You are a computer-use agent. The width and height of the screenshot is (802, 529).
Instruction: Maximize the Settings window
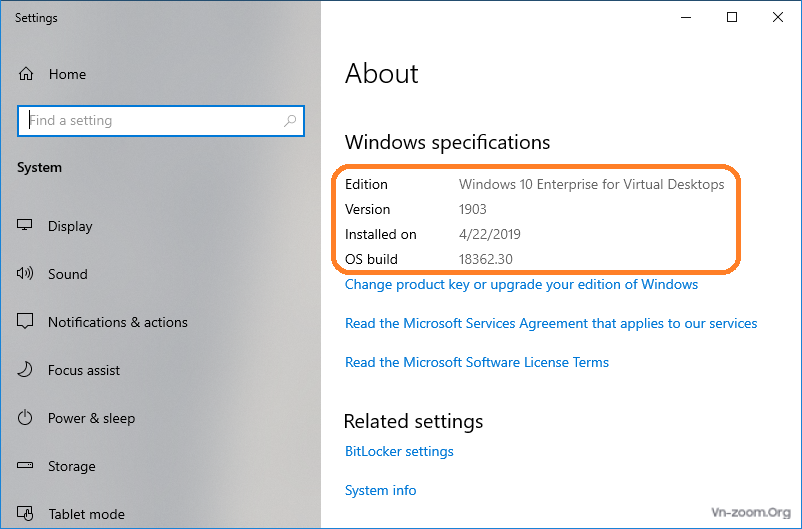[x=732, y=17]
